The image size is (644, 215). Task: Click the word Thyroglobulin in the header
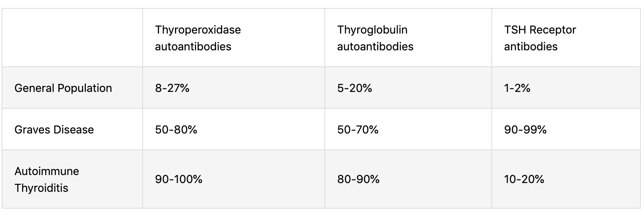pyautogui.click(x=372, y=30)
